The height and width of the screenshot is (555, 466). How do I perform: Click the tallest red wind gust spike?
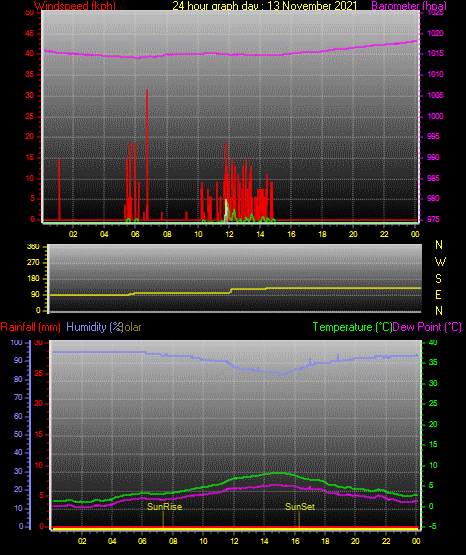pos(147,155)
